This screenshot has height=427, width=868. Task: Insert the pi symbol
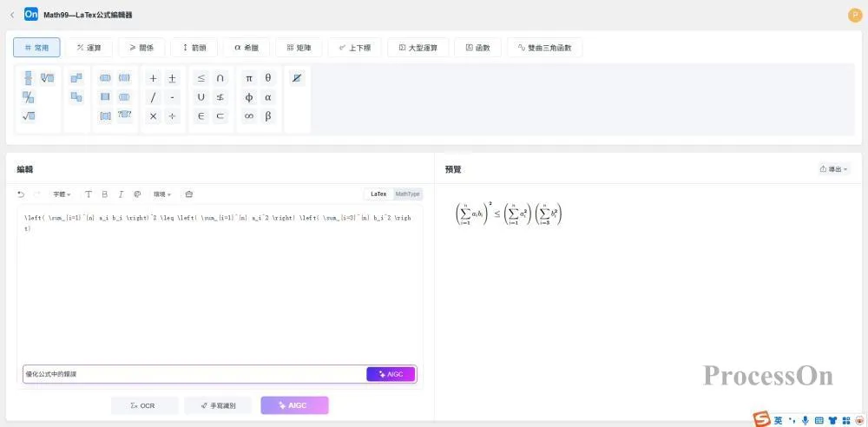[249, 78]
